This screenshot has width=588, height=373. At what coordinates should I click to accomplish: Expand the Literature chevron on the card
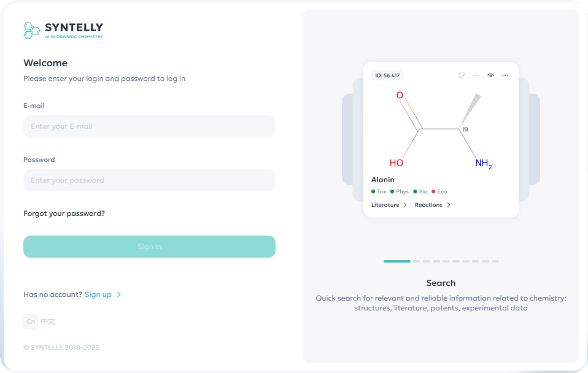pos(405,205)
